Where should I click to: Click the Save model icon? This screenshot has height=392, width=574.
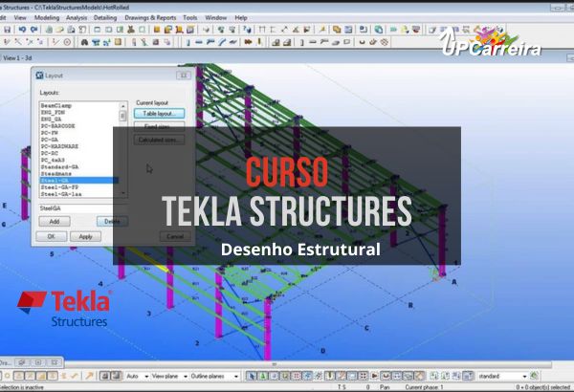(7, 30)
